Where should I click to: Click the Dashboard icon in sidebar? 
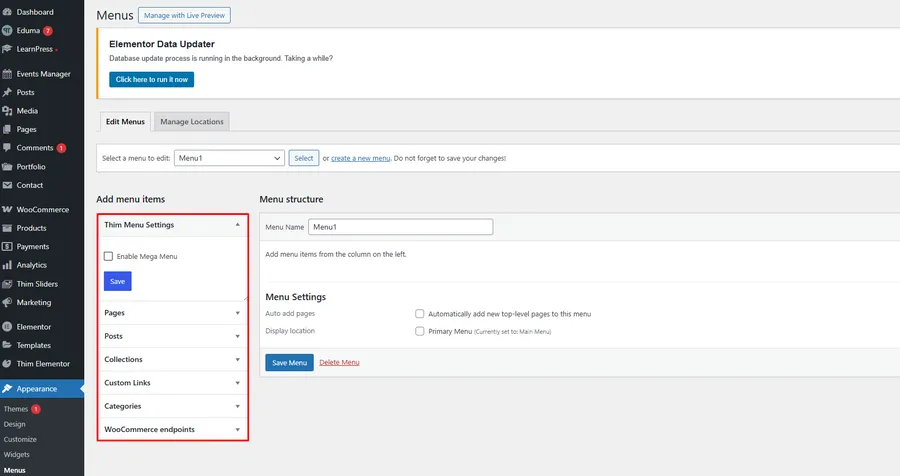tap(8, 12)
